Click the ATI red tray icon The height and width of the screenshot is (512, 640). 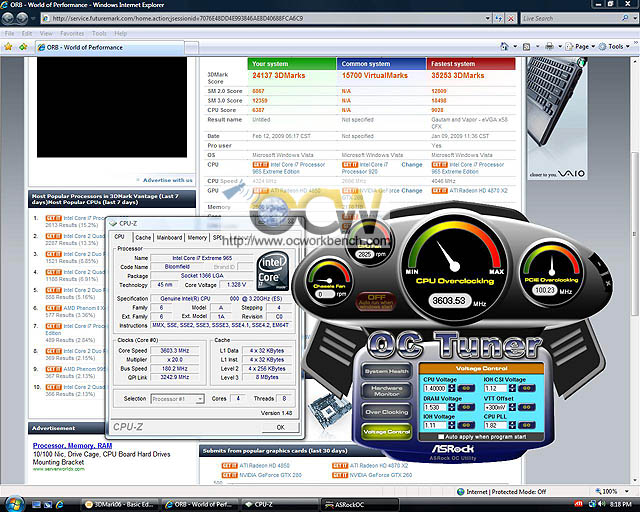(x=578, y=504)
